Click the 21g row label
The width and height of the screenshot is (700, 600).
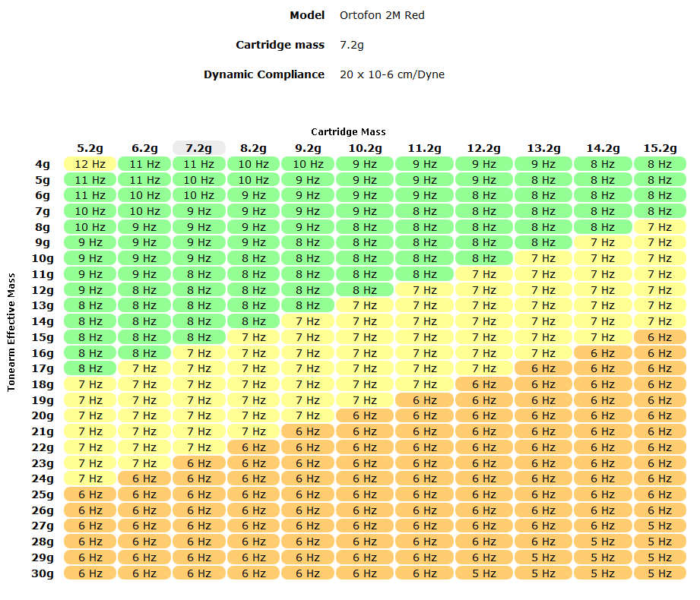[x=43, y=431]
